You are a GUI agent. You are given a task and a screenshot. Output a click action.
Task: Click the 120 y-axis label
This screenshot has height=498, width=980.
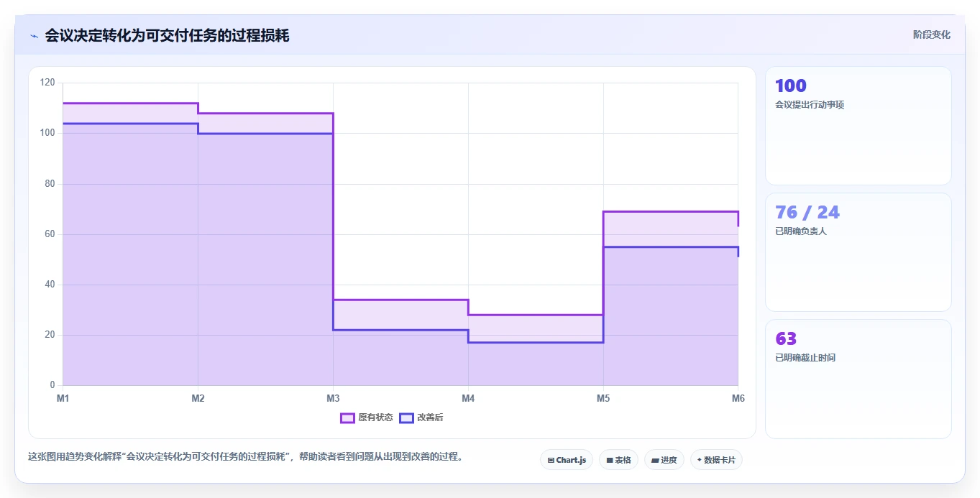click(x=47, y=83)
